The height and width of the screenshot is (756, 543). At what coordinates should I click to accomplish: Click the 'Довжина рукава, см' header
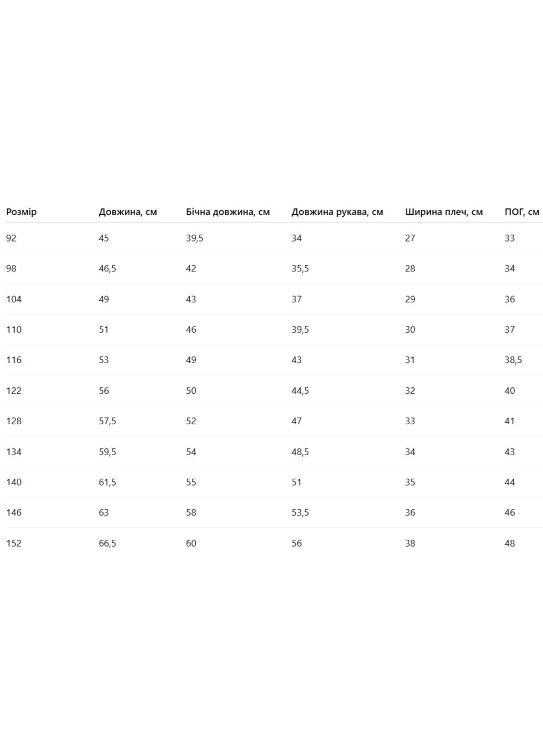337,212
